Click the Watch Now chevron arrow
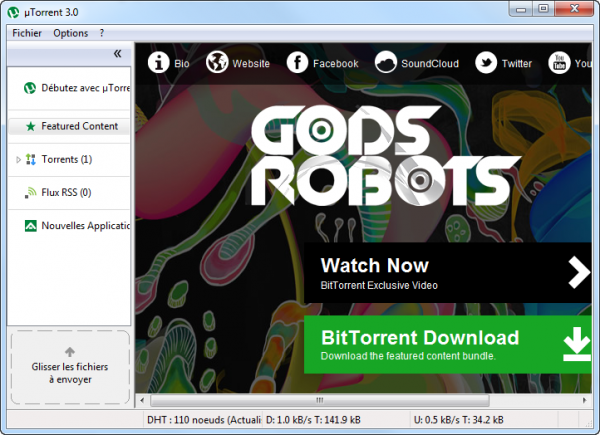 (579, 272)
